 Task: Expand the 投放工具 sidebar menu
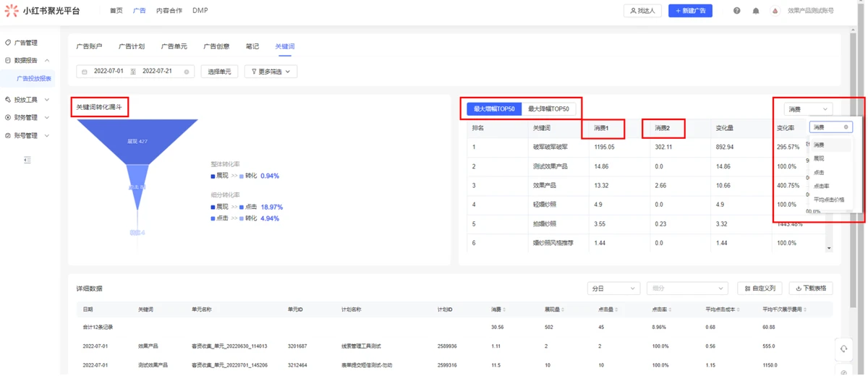coord(27,100)
